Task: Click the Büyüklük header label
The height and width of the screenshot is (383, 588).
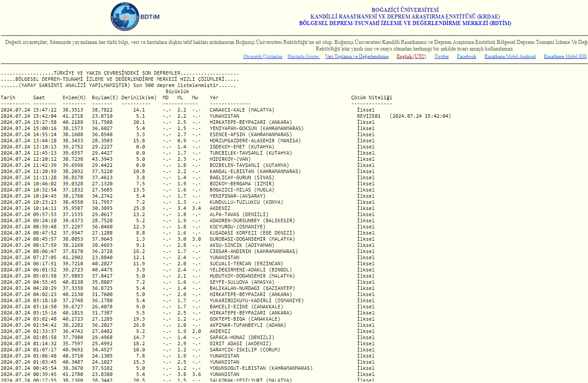Action: [x=177, y=91]
